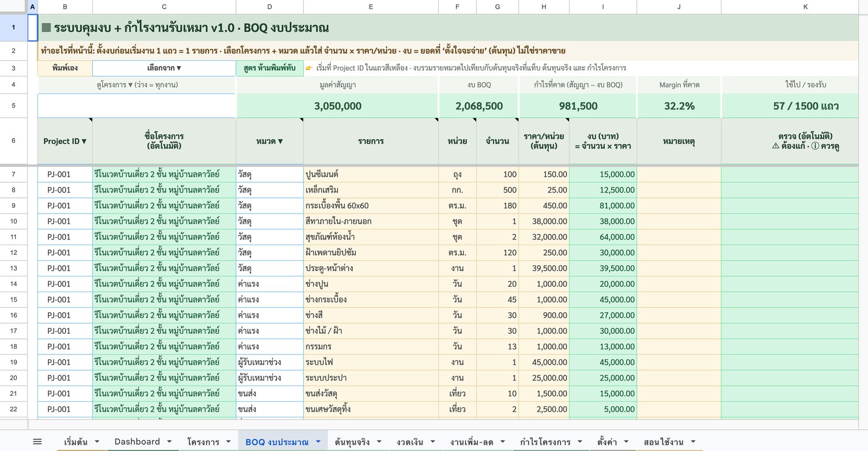Select row 12 header
Viewport: 868px width, 451px height.
point(14,253)
